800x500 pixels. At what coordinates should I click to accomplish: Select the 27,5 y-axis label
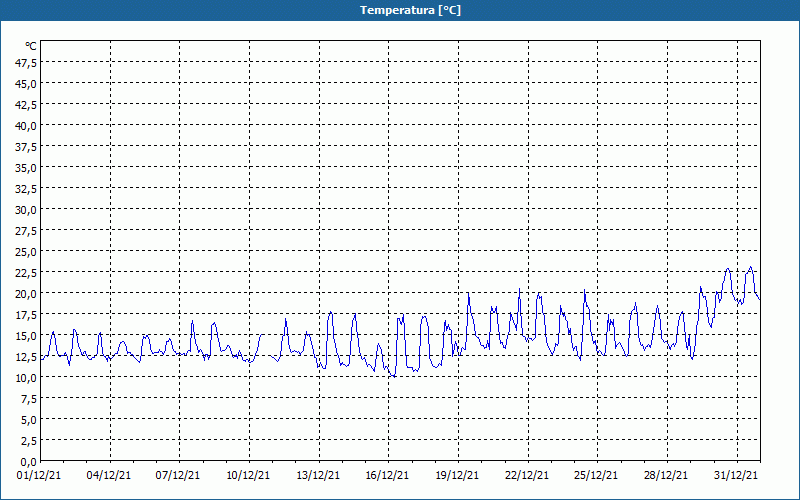(27, 231)
